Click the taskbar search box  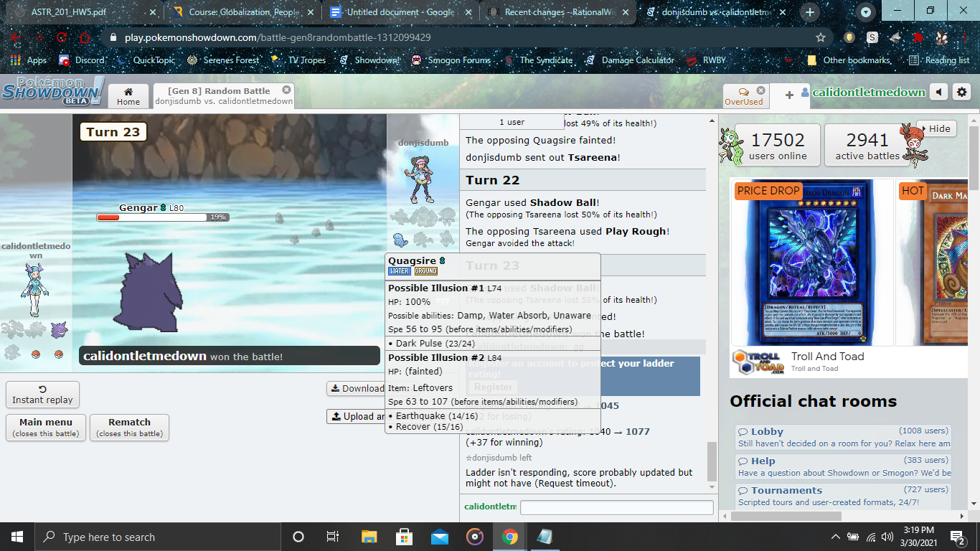(157, 537)
